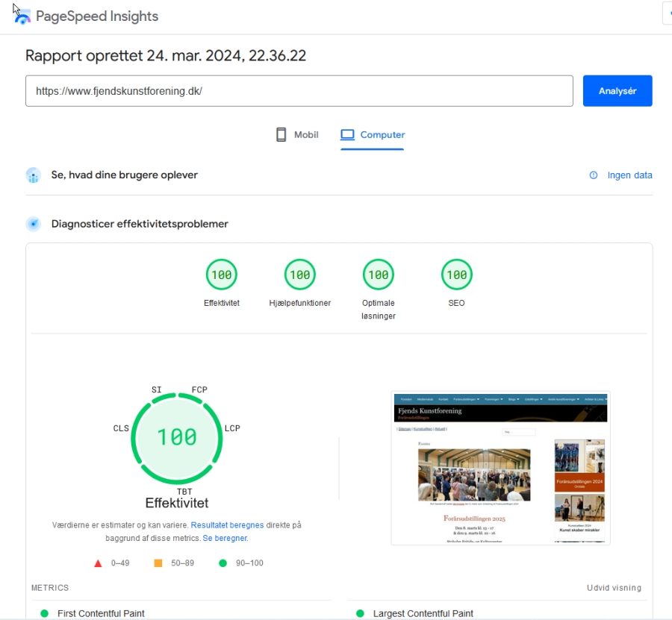The height and width of the screenshot is (620, 672).
Task: Jump to Effektivitet score gauge
Action: coord(222,275)
